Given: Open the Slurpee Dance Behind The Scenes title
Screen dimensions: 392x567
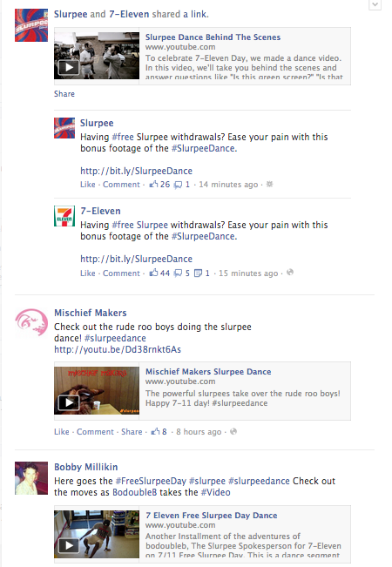Looking at the screenshot, I should [x=213, y=37].
